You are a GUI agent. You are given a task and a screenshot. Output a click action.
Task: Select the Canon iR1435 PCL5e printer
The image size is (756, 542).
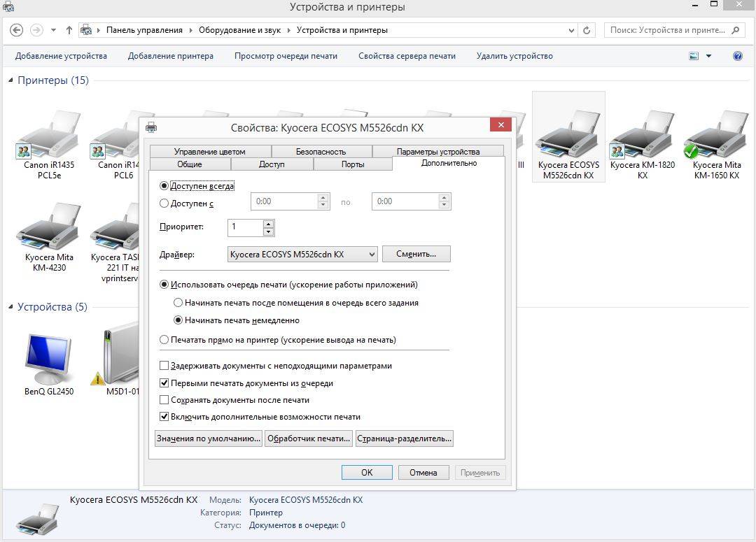point(49,136)
